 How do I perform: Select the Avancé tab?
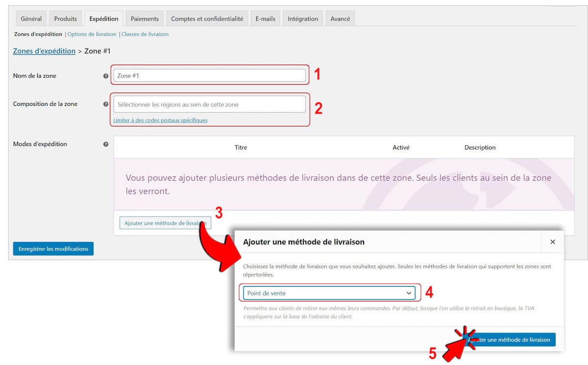coord(340,19)
